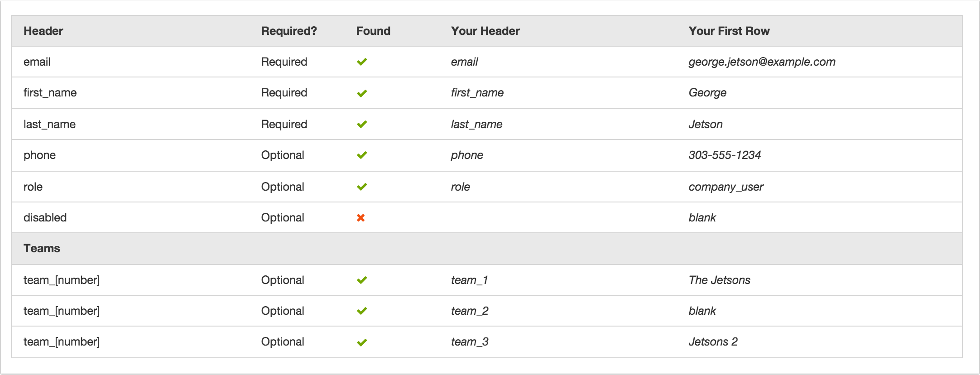Click the checkmark next to team_3

point(362,342)
